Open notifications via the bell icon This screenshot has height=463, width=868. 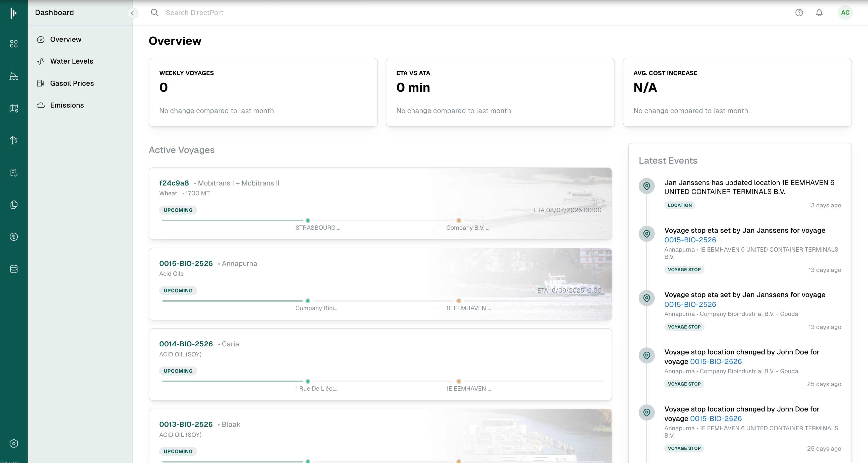pos(819,13)
